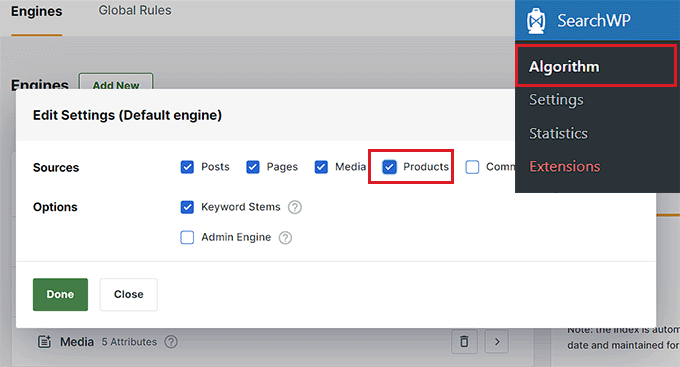The image size is (680, 367).
Task: Click the Media source document icon
Action: 44,342
